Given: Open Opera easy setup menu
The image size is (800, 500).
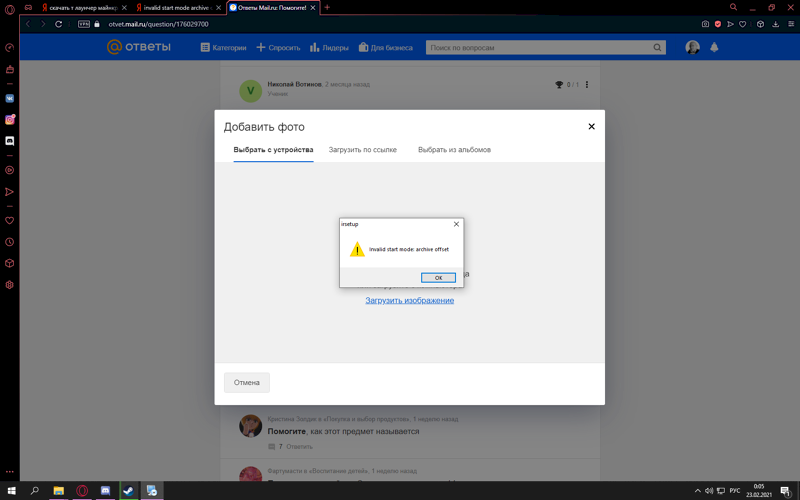Looking at the screenshot, I should (790, 24).
